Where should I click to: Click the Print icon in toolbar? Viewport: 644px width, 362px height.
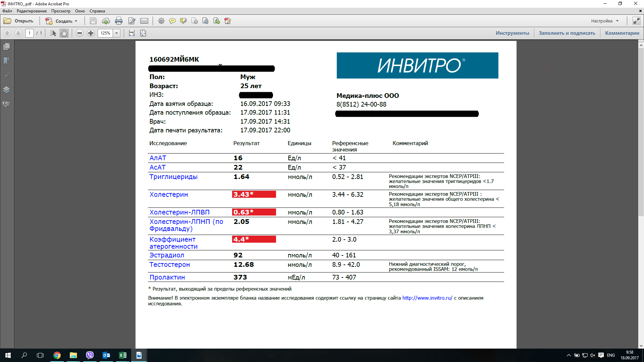pos(119,21)
